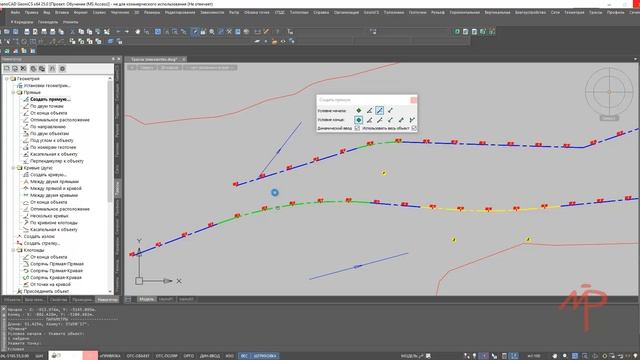Image resolution: width=640 pixels, height=360 pixels.
Task: Click magnifier zoom icon in top toolbar
Action: tap(212, 31)
